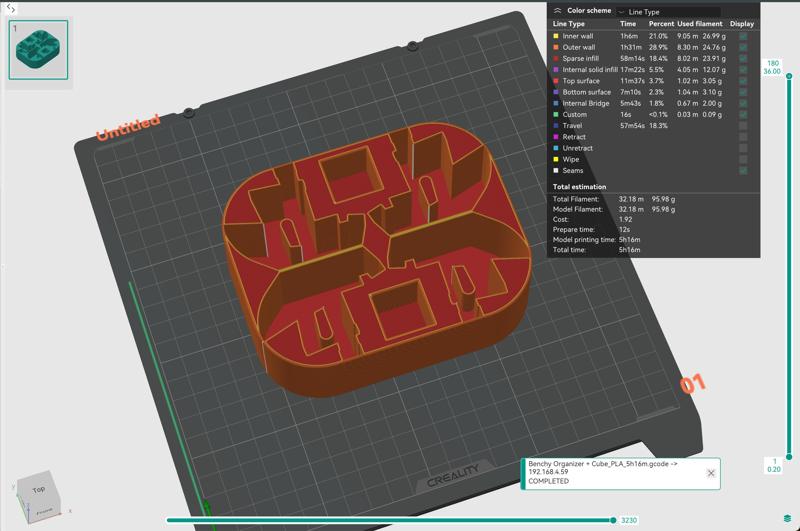This screenshot has width=800, height=531.
Task: Click the bottom handle of layer slider
Action: click(789, 456)
